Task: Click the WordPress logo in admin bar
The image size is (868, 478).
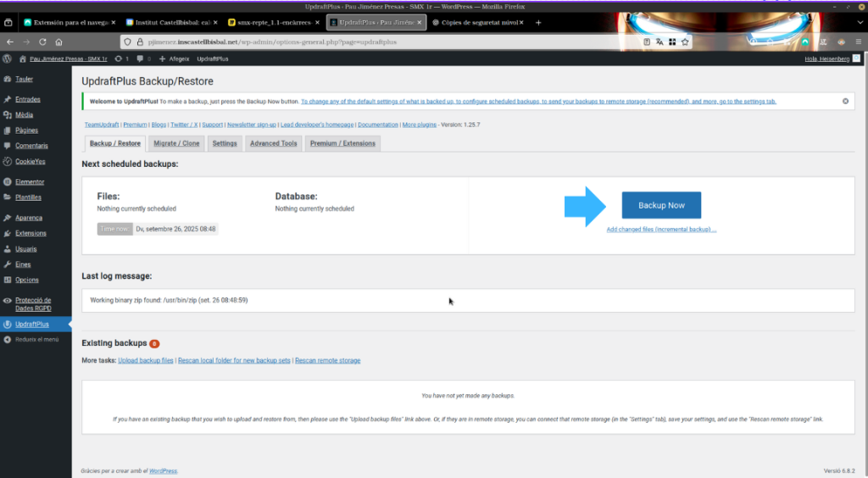Action: click(x=8, y=58)
